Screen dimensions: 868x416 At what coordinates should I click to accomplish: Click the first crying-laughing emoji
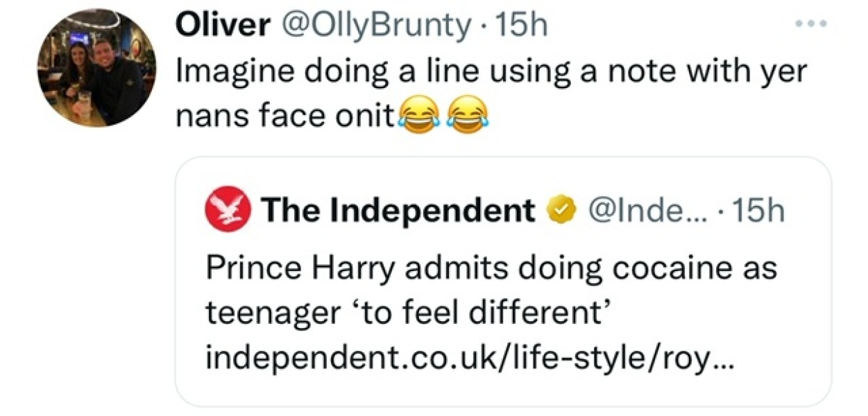point(414,115)
